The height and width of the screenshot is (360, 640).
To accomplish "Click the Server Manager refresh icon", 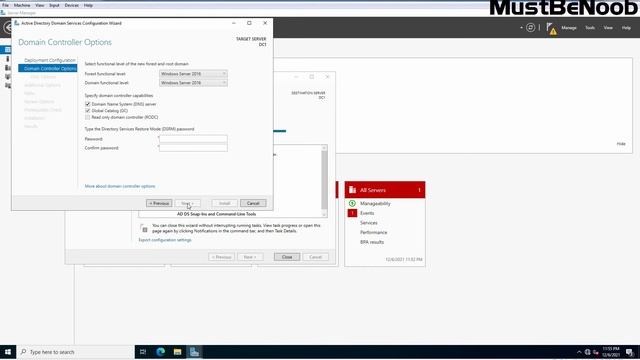I will [x=530, y=28].
